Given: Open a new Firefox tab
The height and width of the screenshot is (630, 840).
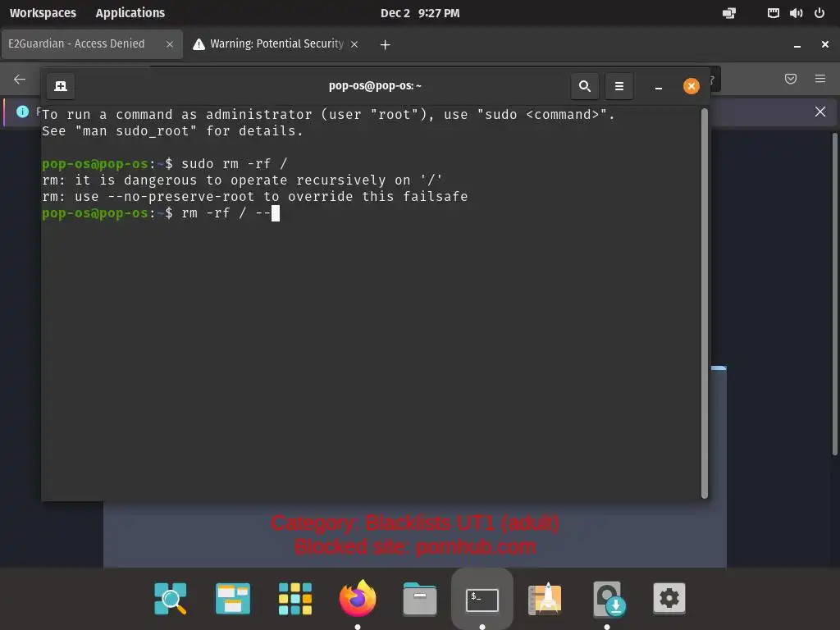Looking at the screenshot, I should coord(385,44).
